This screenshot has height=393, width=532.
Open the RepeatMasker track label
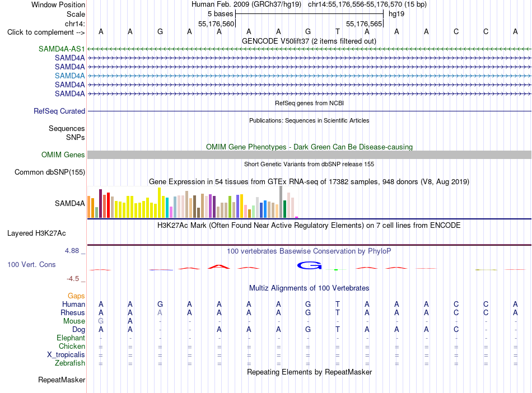tap(62, 380)
